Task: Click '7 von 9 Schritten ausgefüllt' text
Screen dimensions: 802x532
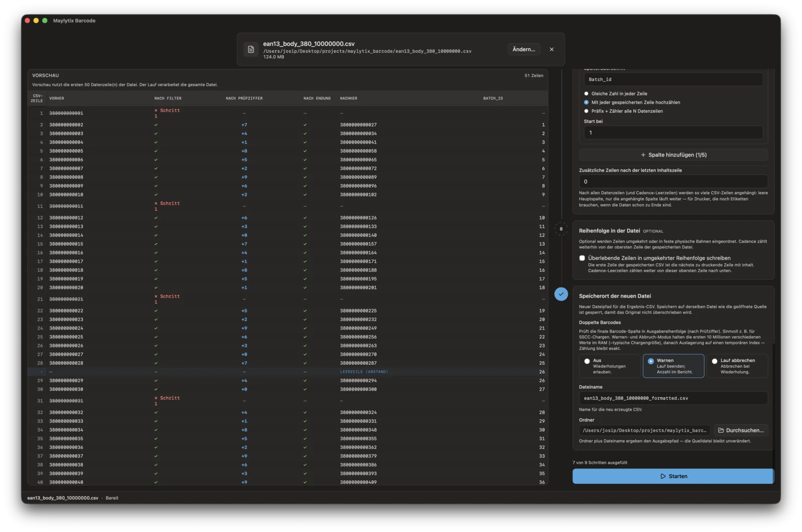Action: click(x=600, y=462)
